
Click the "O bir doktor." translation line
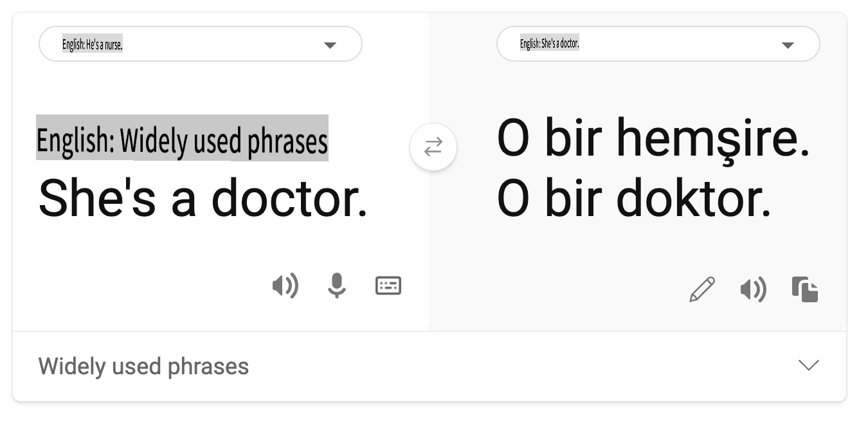(634, 199)
